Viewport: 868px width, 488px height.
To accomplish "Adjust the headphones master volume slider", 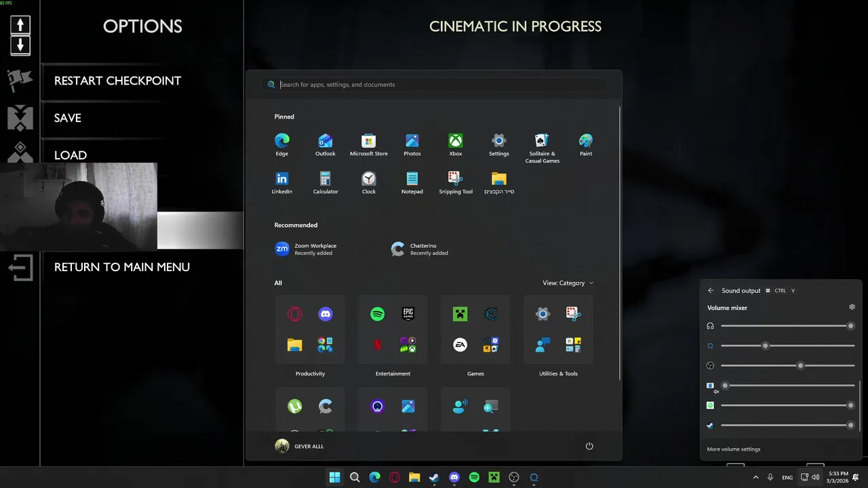I will (787, 326).
